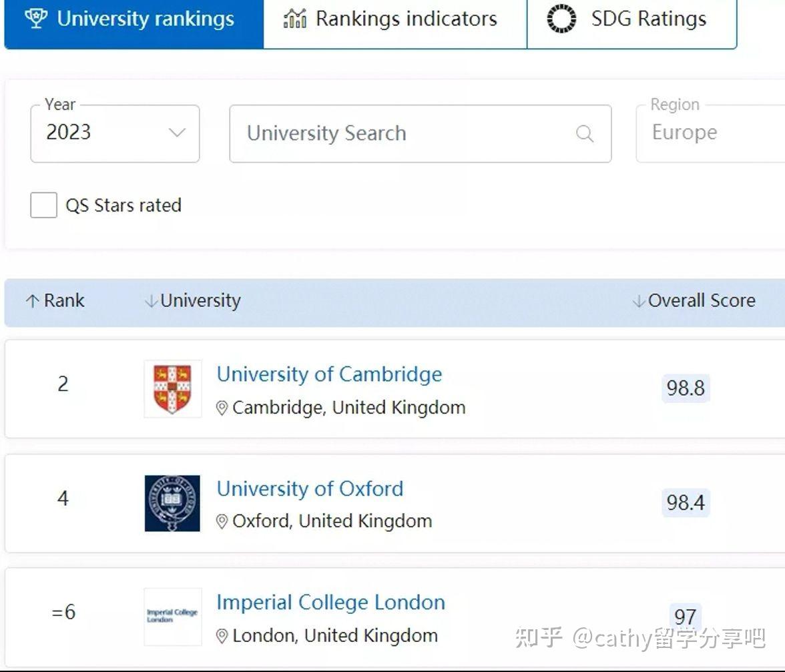
Task: Open the Imperial College London link
Action: pos(330,602)
